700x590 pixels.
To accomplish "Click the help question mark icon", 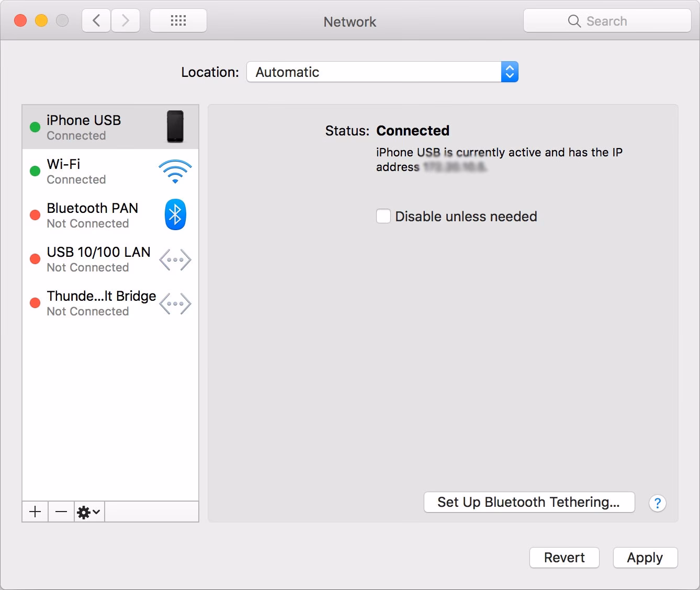I will (x=657, y=503).
